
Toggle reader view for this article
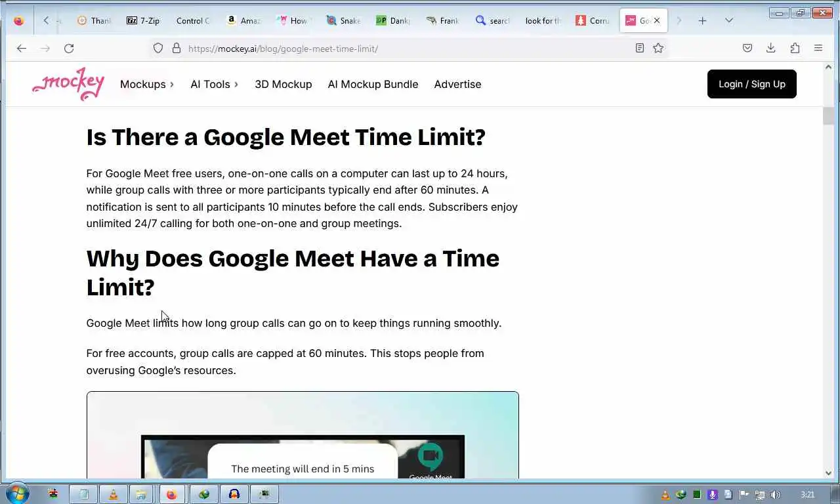click(x=640, y=49)
